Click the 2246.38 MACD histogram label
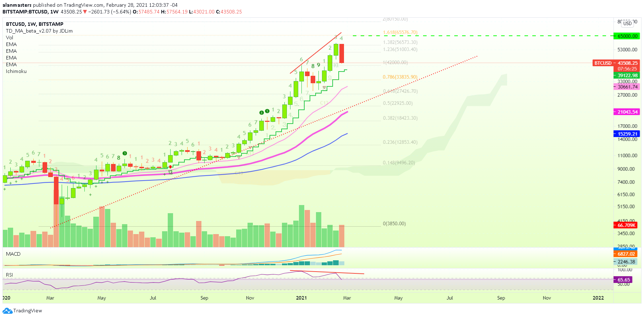 coord(626,262)
